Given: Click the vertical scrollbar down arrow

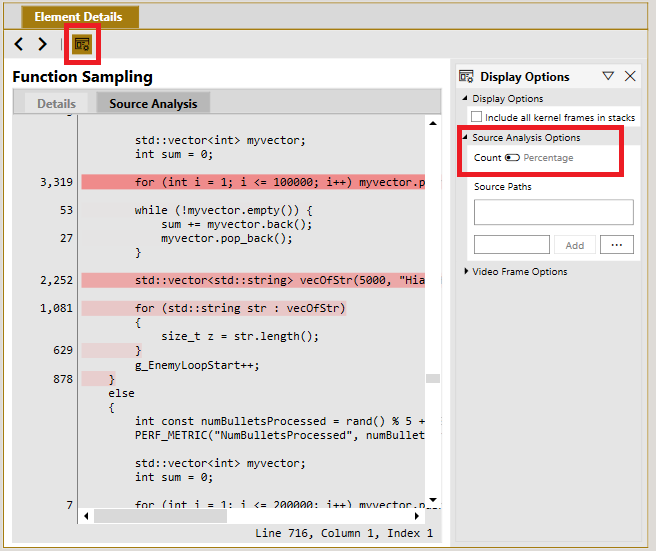Looking at the screenshot, I should [x=433, y=499].
